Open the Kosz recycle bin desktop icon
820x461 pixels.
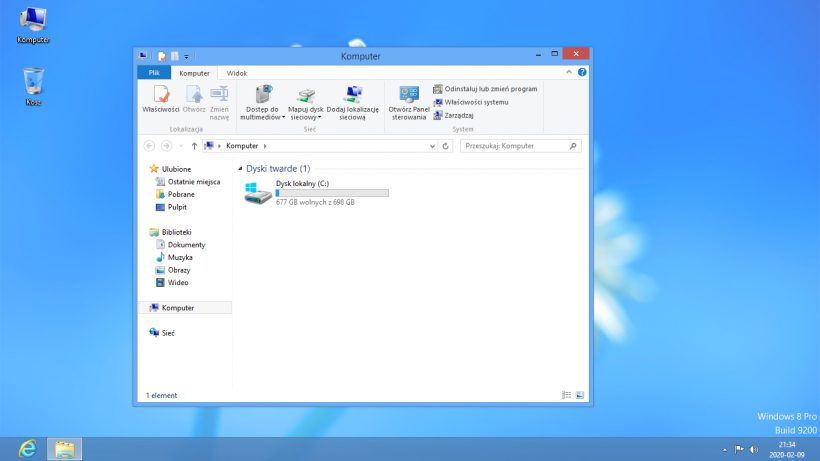point(33,81)
